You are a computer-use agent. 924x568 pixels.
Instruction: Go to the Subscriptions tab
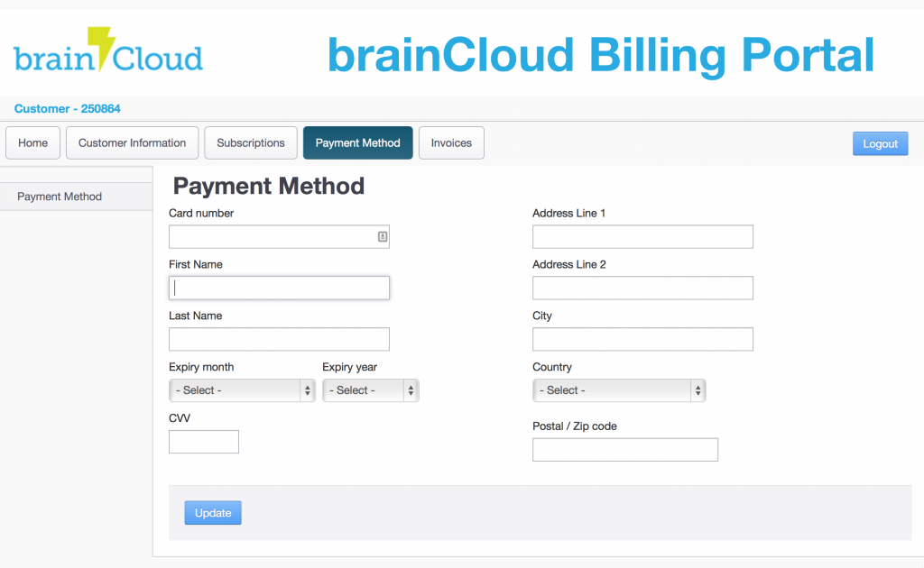tap(251, 143)
